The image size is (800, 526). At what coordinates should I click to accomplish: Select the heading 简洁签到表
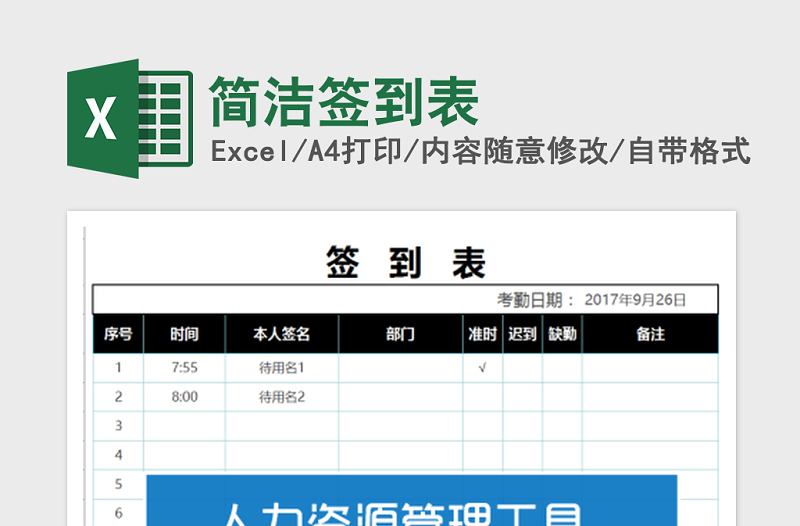344,102
